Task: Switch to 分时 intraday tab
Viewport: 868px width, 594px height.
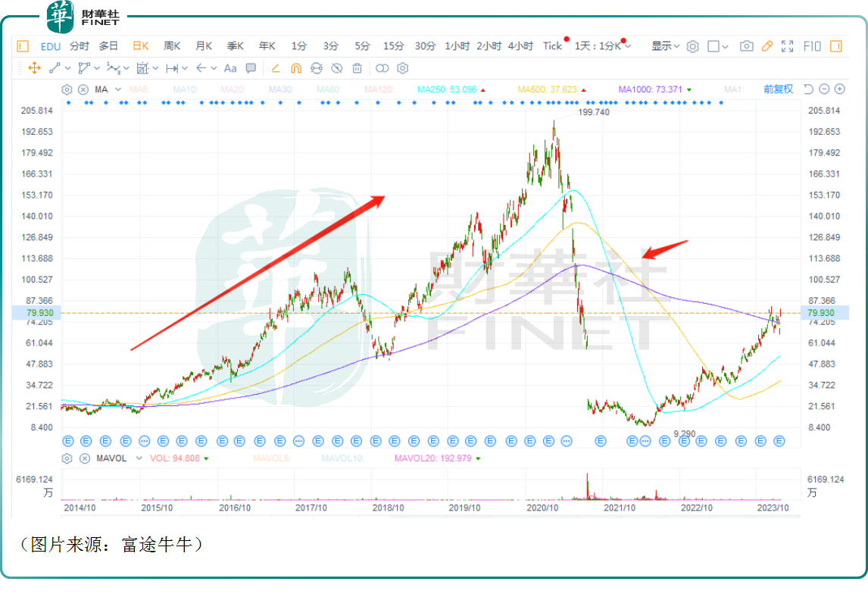Action: [80, 46]
